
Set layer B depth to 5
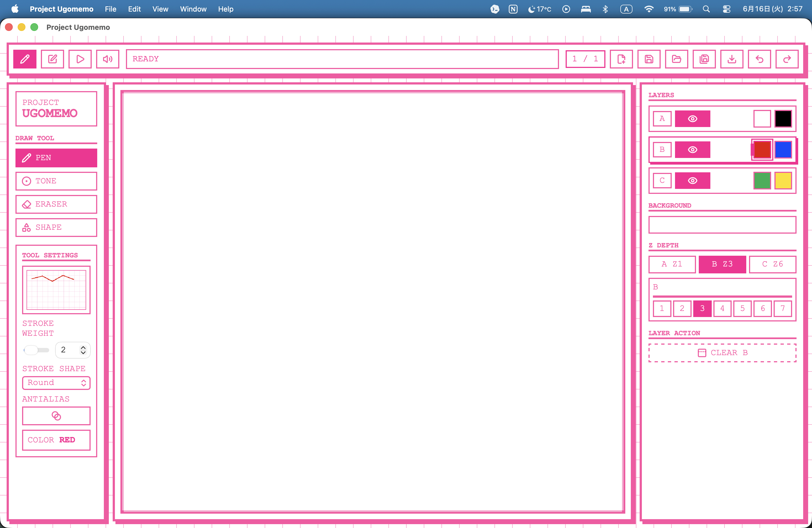coord(743,309)
